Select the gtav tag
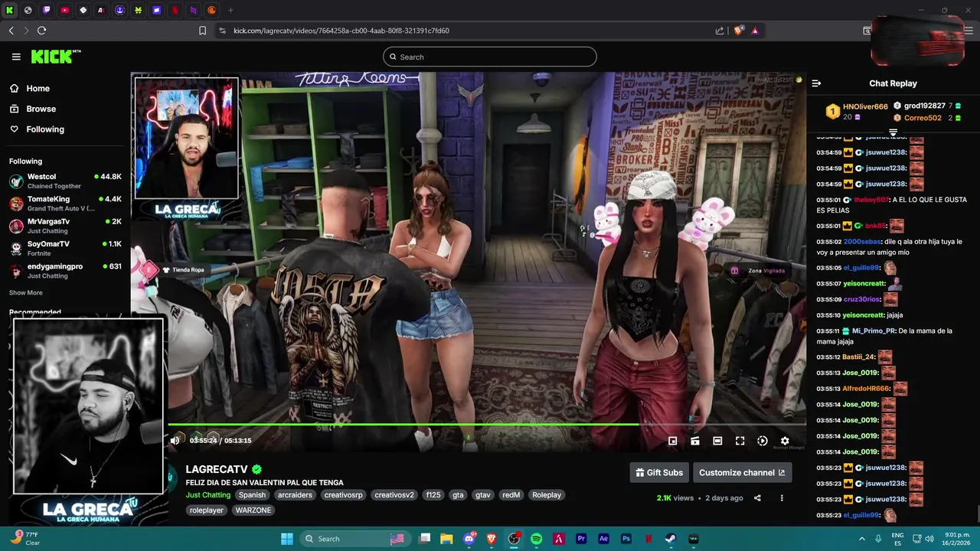The height and width of the screenshot is (551, 980). tap(483, 495)
